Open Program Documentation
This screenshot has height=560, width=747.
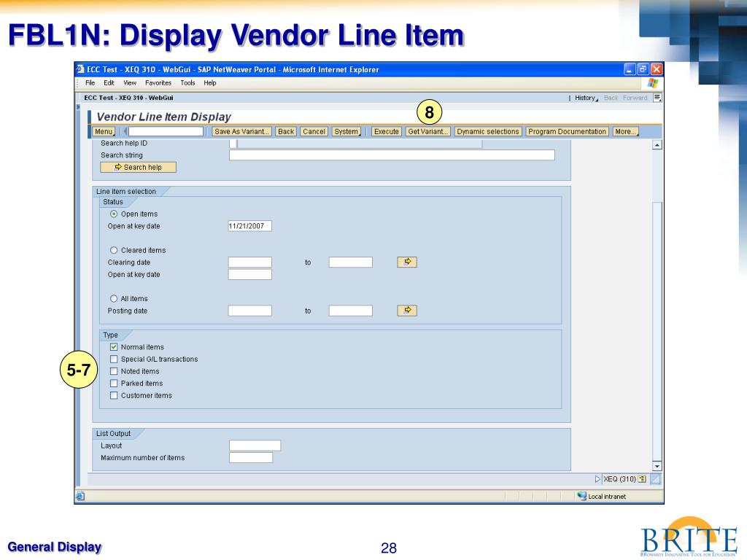click(x=567, y=131)
